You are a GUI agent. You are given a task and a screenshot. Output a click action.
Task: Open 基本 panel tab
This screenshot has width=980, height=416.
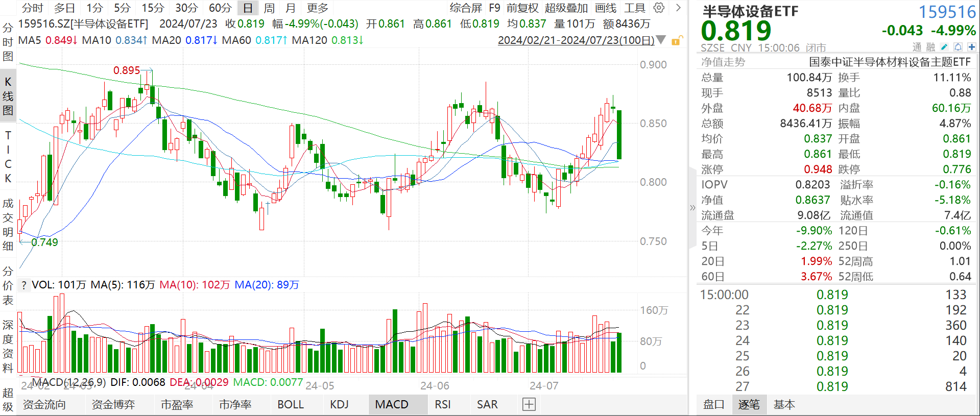tap(784, 405)
